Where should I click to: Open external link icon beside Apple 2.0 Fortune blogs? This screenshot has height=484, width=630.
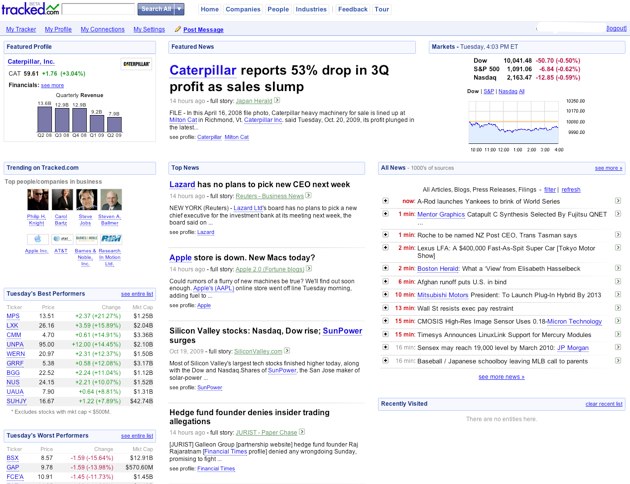click(309, 269)
